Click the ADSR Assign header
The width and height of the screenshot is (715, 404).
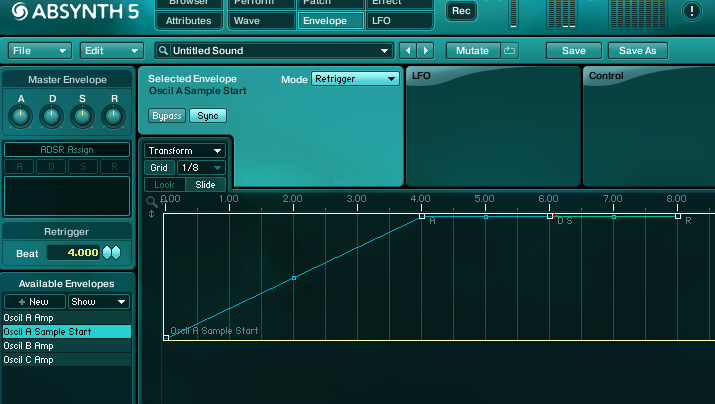coord(67,150)
